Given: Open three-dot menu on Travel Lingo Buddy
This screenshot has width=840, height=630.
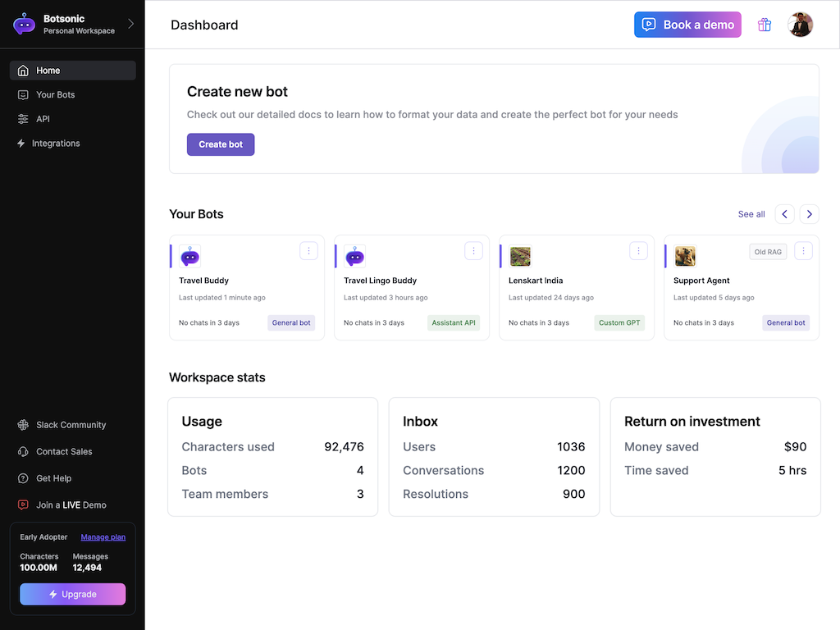Looking at the screenshot, I should 473,251.
